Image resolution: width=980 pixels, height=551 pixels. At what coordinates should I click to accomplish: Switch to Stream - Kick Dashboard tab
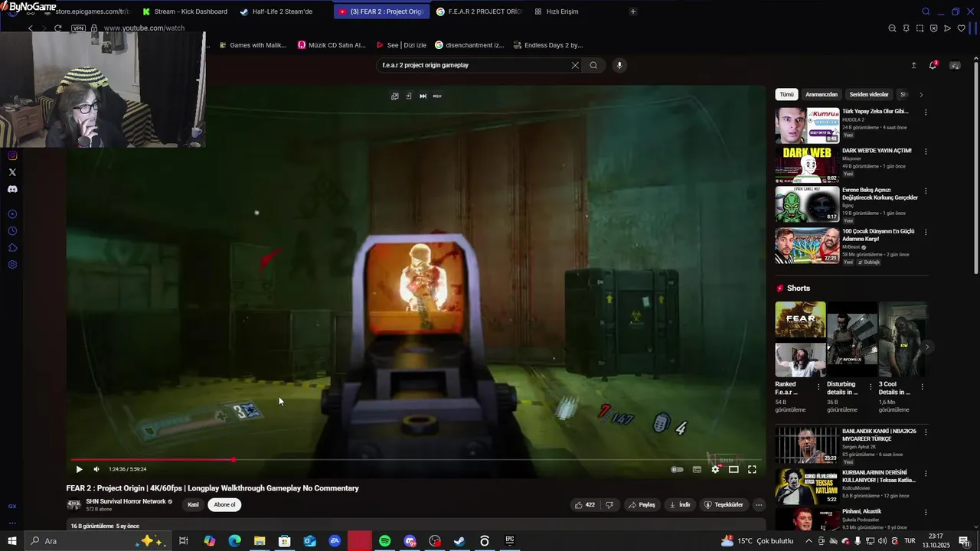[x=185, y=11]
